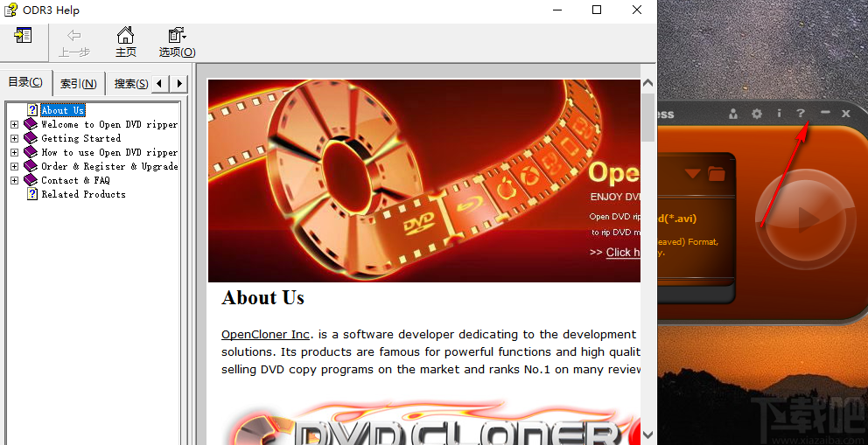Click the help page scroll-down arrow
The height and width of the screenshot is (445, 868).
647,435
